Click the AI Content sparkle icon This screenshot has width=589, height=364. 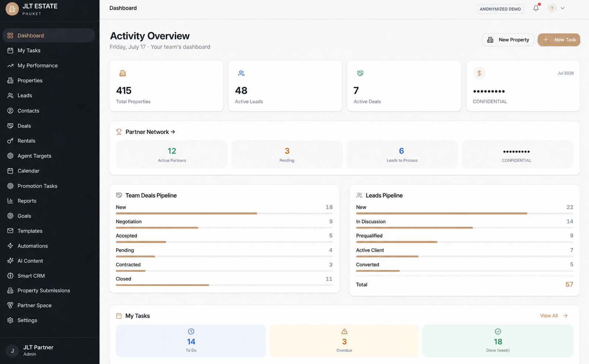click(10, 261)
